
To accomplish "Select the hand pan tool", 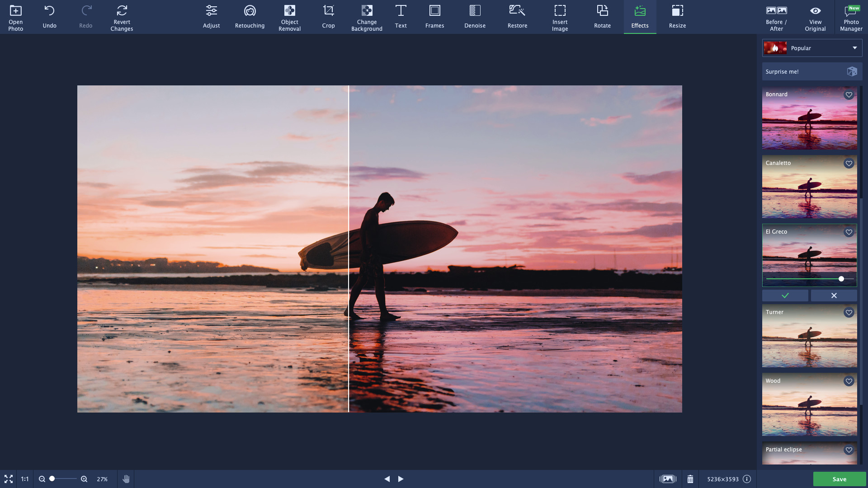I will click(x=126, y=479).
